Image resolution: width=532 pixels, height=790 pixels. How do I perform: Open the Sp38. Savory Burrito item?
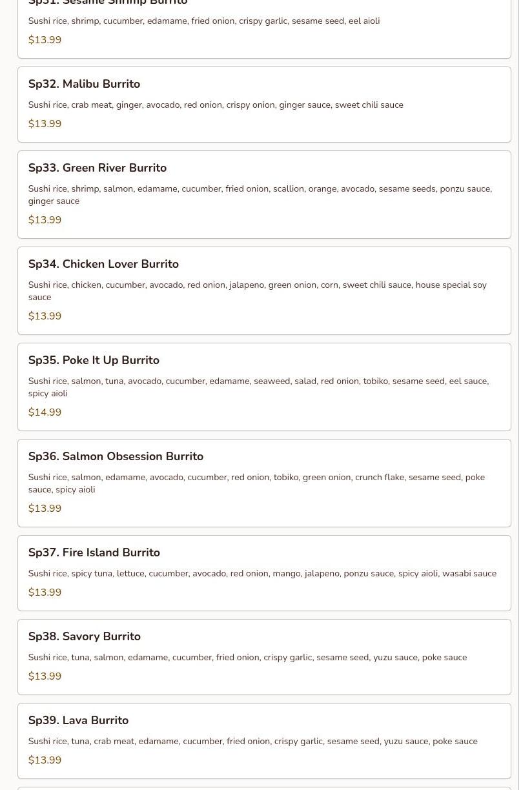pos(85,637)
